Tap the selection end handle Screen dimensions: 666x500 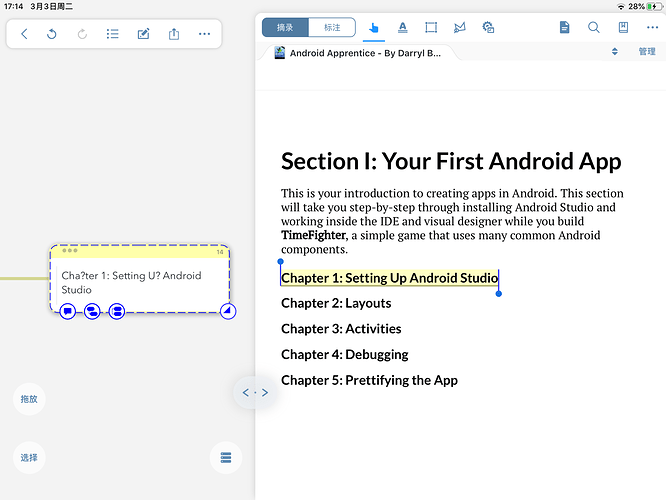pos(499,294)
